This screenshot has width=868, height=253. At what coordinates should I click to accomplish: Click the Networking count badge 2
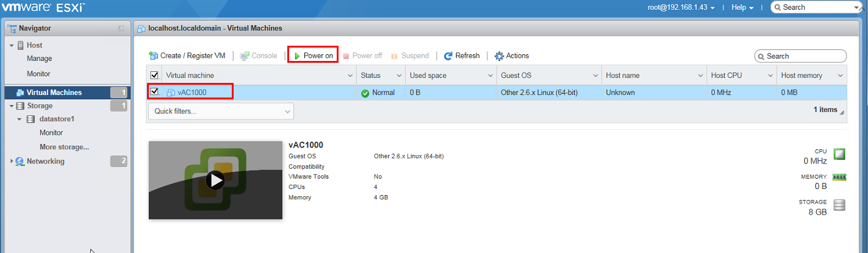[119, 161]
